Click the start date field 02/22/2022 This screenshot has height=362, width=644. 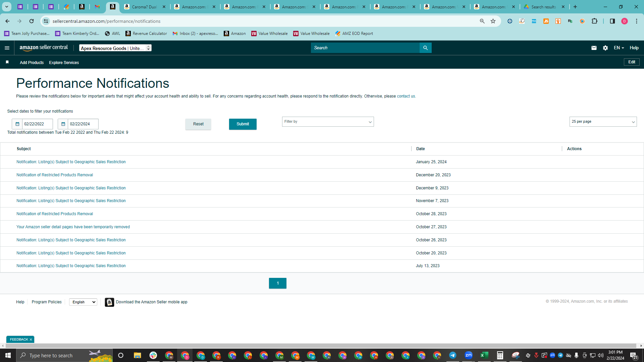click(38, 124)
